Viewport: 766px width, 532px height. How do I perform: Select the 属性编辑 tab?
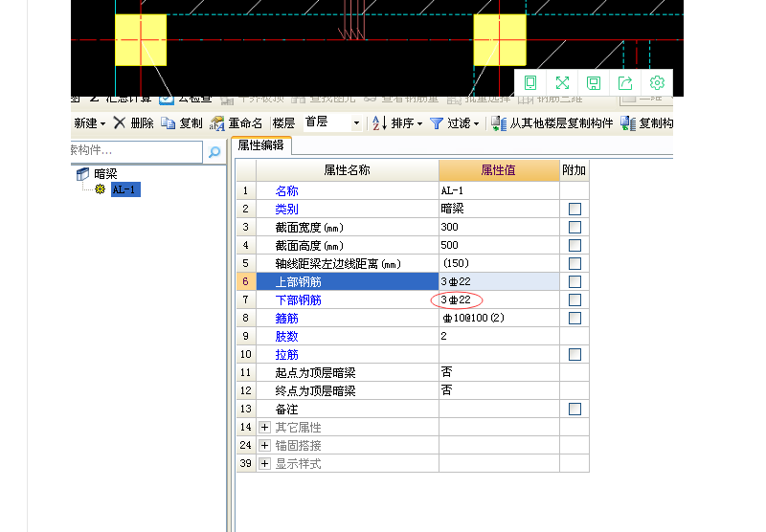tap(260, 145)
